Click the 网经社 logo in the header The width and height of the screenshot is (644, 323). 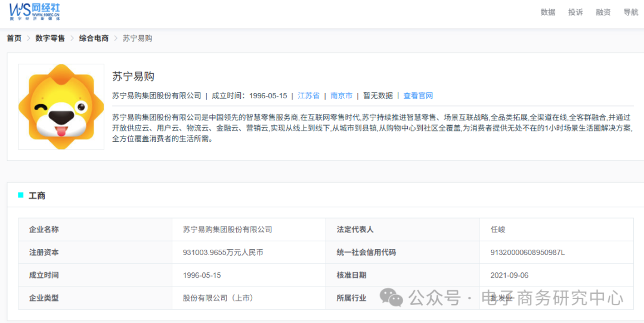click(x=35, y=11)
